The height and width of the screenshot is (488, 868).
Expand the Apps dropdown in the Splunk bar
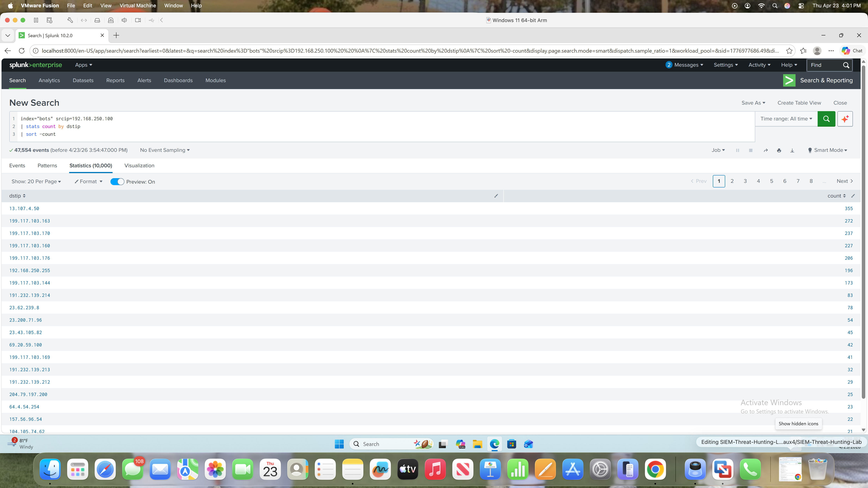click(x=84, y=65)
